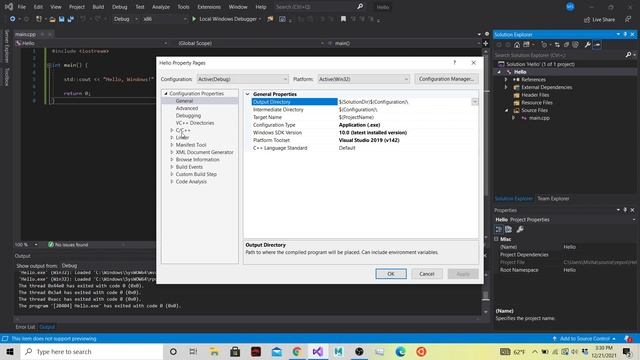Open the Build menu
This screenshot has height=360, width=640.
click(98, 7)
